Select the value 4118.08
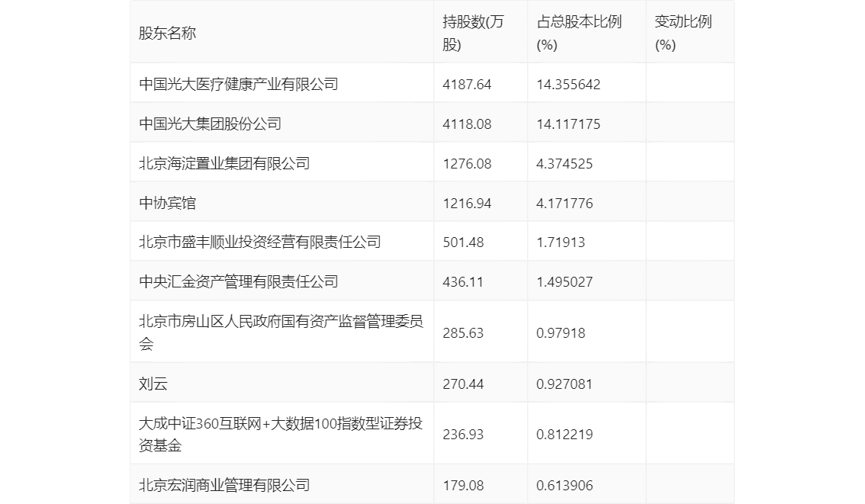The image size is (865, 504). [x=467, y=124]
